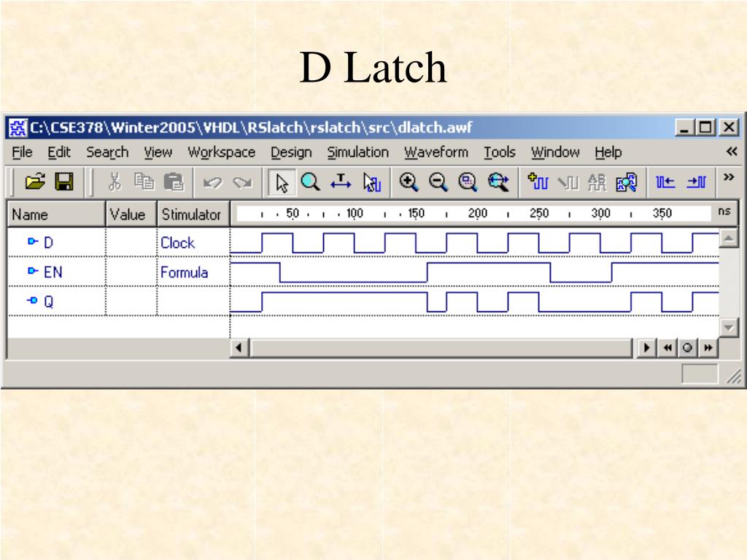
Task: Click the Copy icon in toolbar
Action: click(x=144, y=182)
